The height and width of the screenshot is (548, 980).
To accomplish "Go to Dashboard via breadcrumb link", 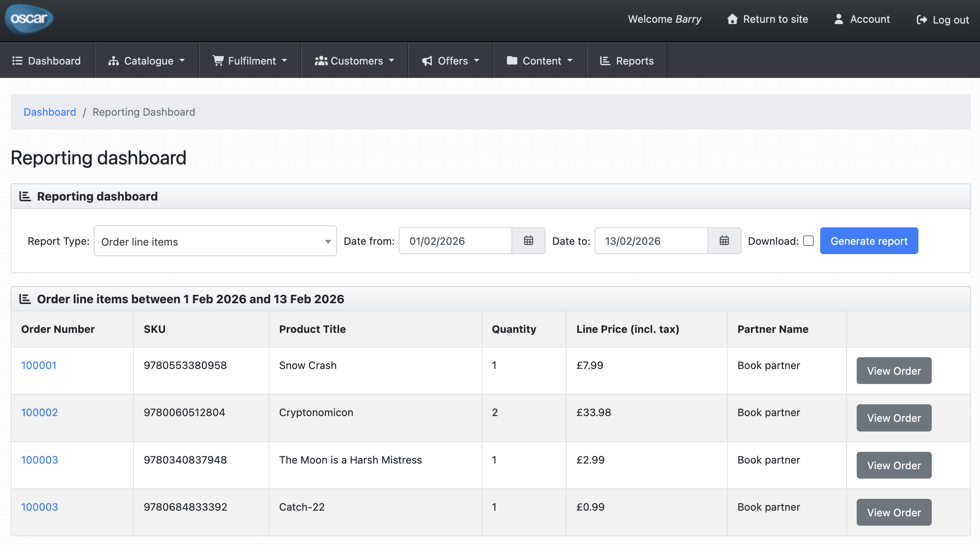I will pos(49,112).
